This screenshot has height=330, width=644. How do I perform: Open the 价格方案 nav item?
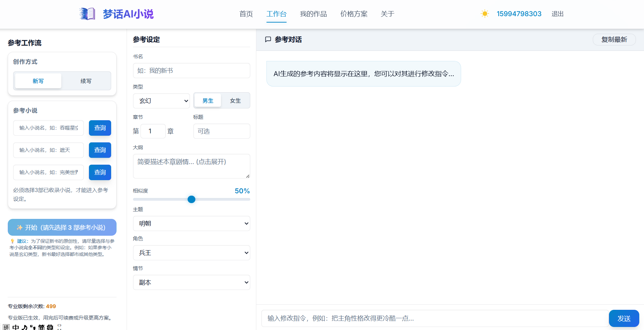pos(354,14)
